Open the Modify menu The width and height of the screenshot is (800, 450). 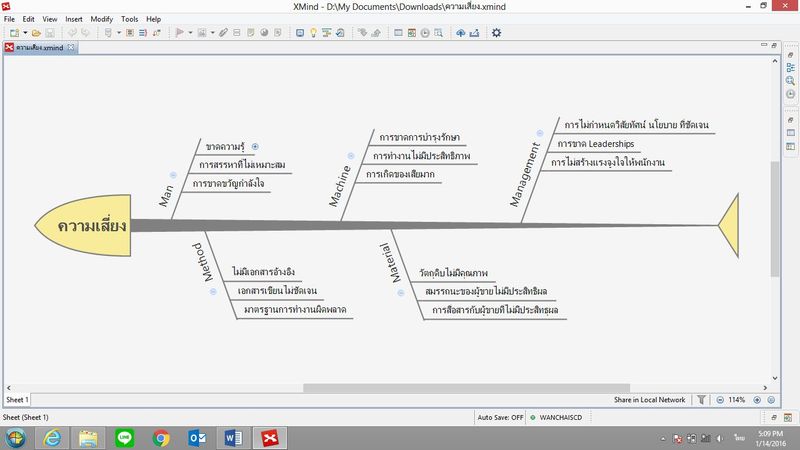(x=102, y=19)
